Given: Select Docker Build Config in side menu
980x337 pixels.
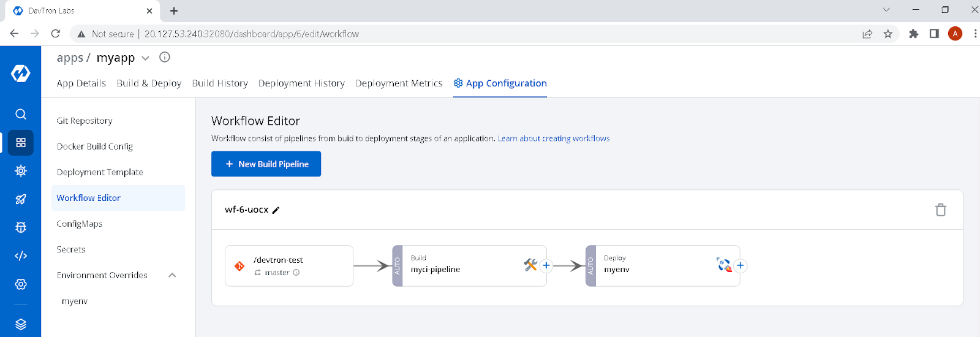Looking at the screenshot, I should pos(95,146).
